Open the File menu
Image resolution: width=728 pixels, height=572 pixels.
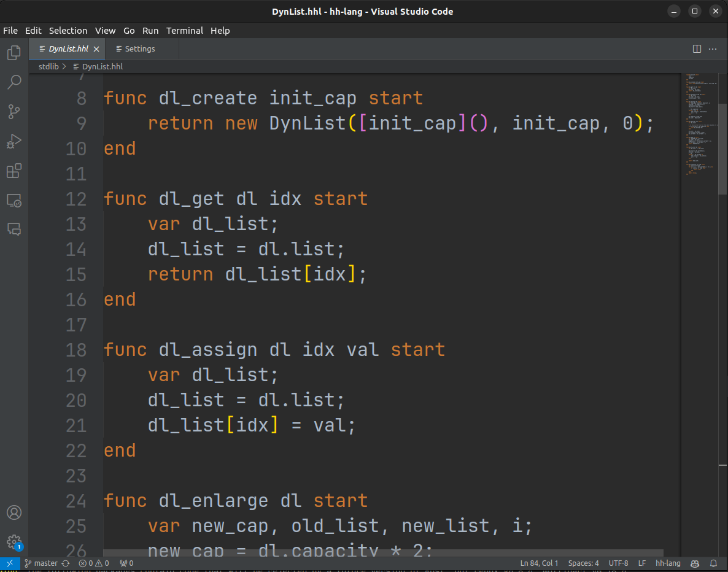coord(10,31)
